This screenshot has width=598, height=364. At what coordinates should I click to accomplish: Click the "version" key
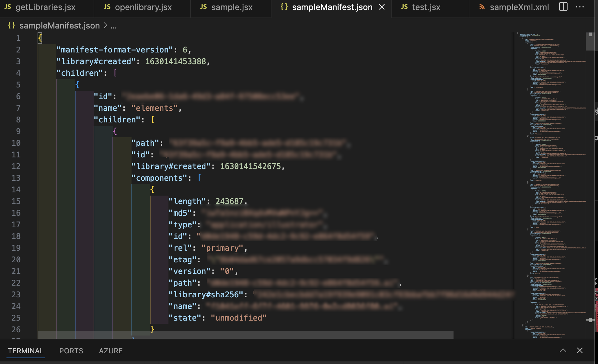click(190, 271)
